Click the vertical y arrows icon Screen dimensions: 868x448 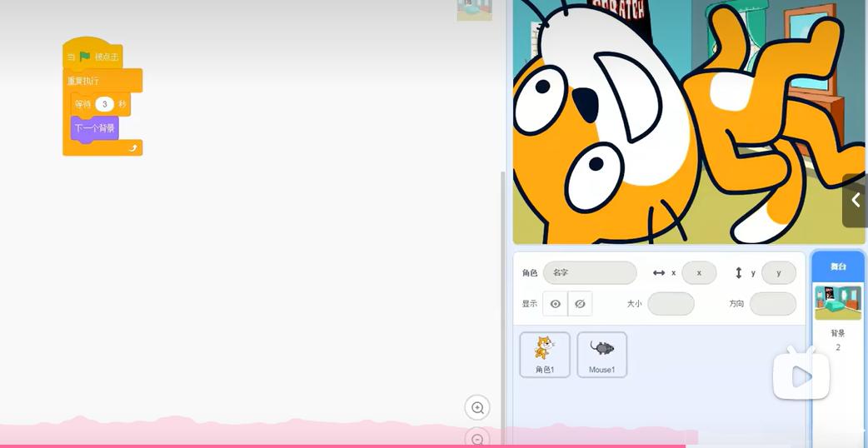tap(738, 272)
